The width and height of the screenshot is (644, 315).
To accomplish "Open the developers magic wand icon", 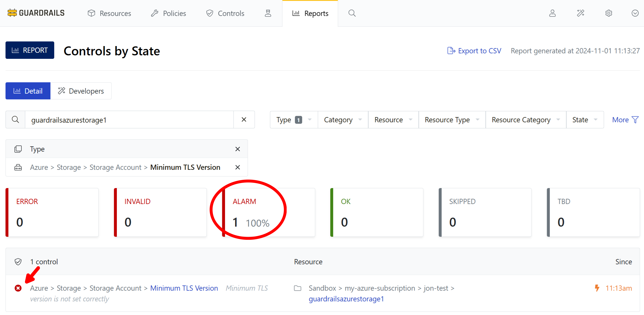I will point(580,13).
